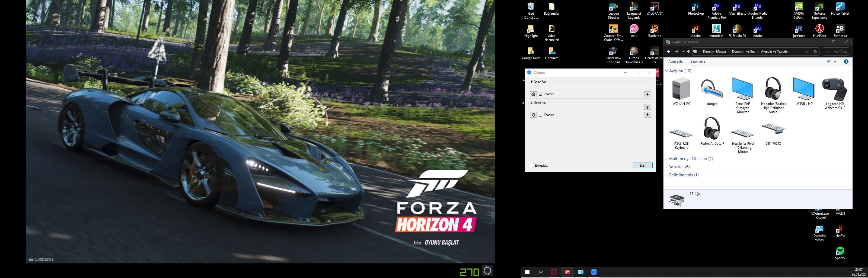Tick the Exclusivity checkbox in XOutput
868x278 pixels.
coord(532,166)
